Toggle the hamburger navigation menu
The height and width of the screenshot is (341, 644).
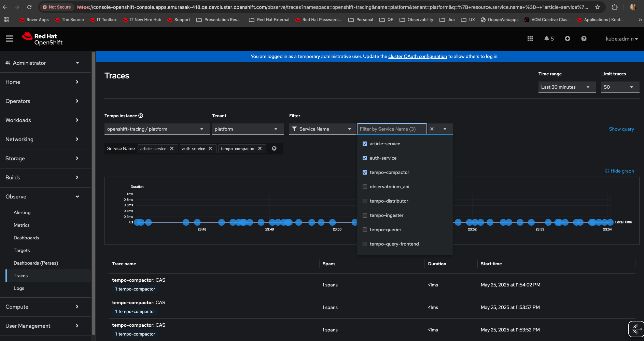point(10,39)
